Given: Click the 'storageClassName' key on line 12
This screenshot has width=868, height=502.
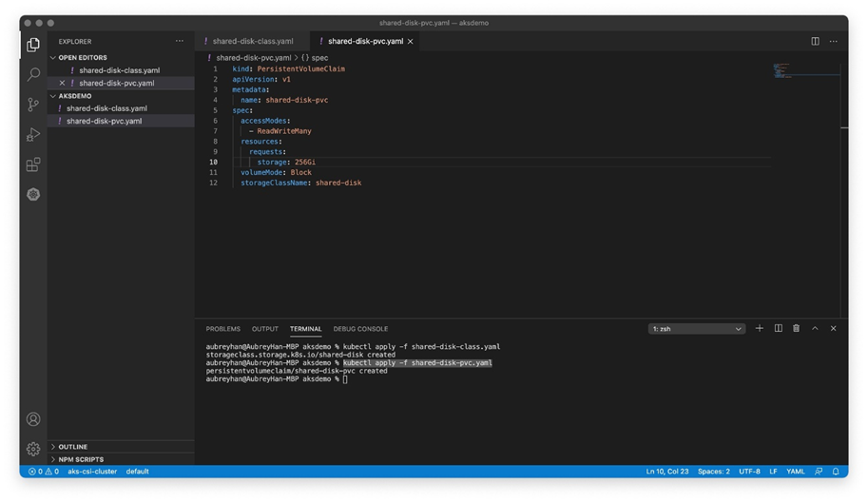Looking at the screenshot, I should (274, 183).
